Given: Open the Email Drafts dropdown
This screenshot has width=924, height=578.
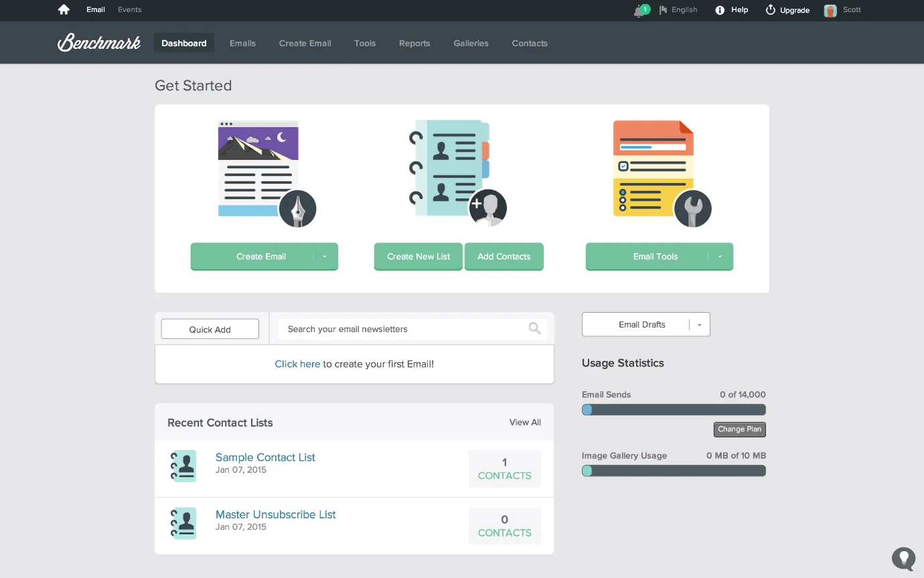Looking at the screenshot, I should [699, 325].
